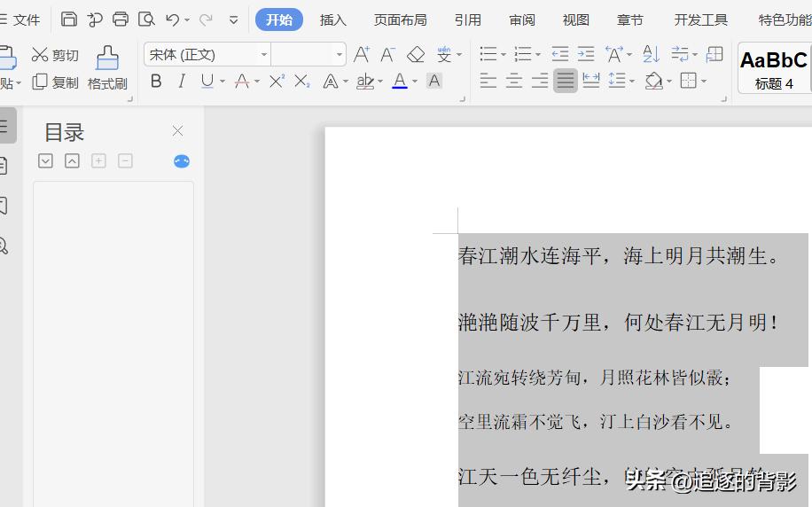The height and width of the screenshot is (507, 812).
Task: Collapse headings with up-arrow in 目录 pane
Action: pyautogui.click(x=72, y=161)
